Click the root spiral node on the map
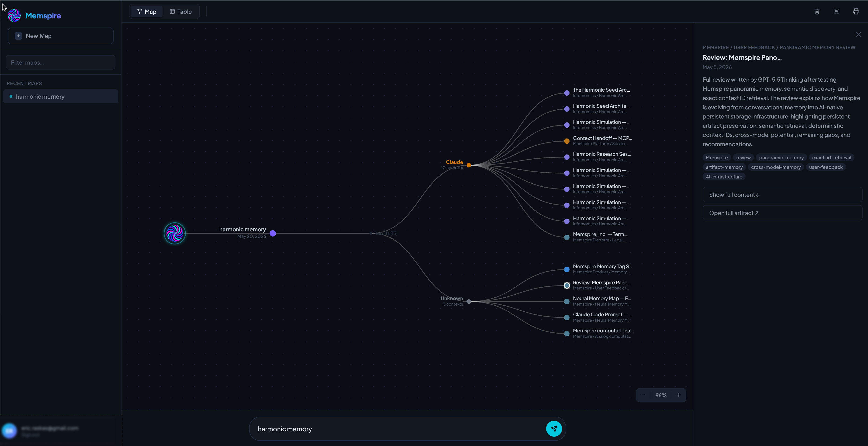 (174, 233)
